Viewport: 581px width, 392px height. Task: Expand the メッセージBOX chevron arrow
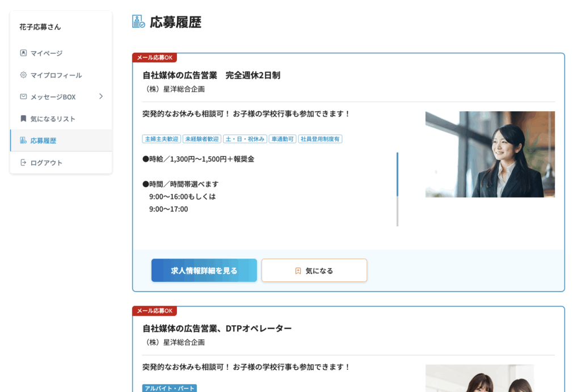pos(101,96)
